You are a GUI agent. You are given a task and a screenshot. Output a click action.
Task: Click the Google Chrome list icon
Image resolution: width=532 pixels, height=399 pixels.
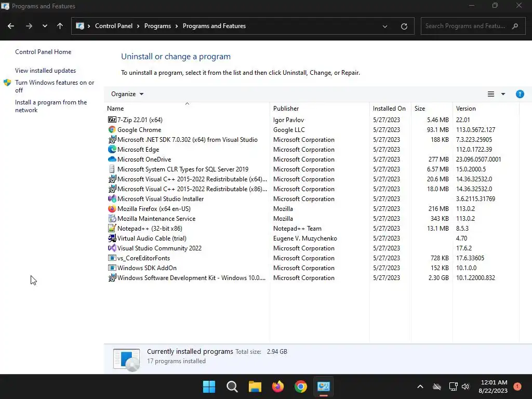[x=112, y=129]
